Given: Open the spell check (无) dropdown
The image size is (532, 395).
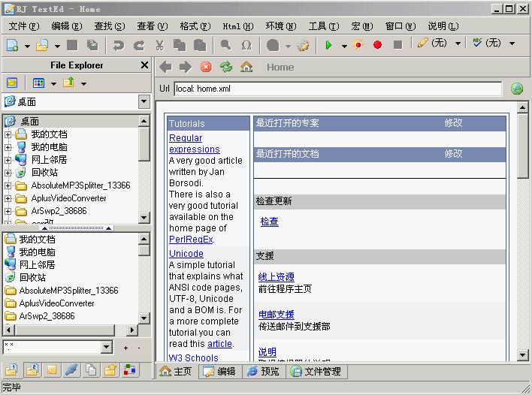Looking at the screenshot, I should pyautogui.click(x=512, y=43).
